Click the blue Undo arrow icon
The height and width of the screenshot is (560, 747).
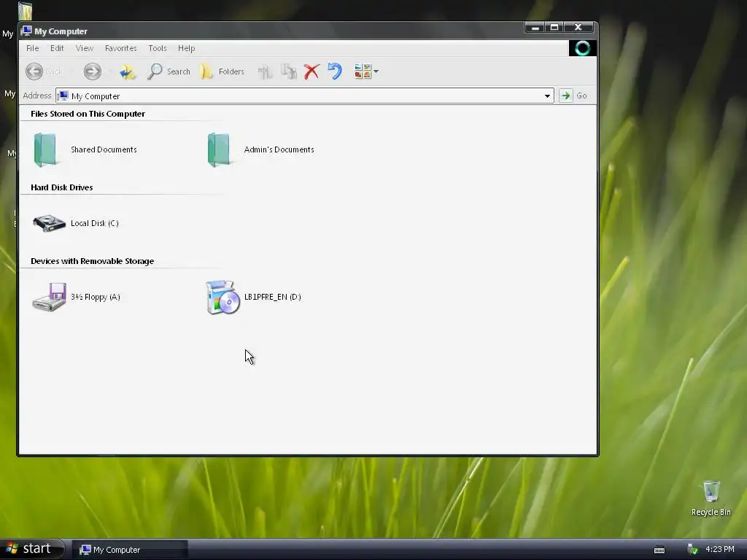tap(335, 71)
